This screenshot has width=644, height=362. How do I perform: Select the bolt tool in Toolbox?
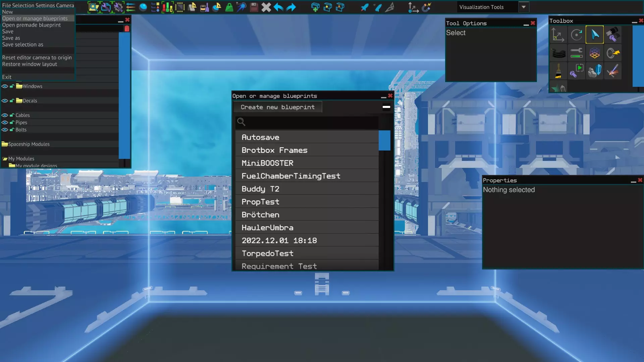[x=613, y=35]
